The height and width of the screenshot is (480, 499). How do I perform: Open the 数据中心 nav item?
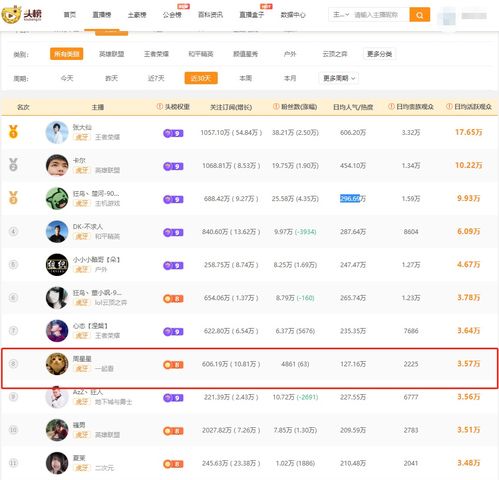tap(293, 15)
